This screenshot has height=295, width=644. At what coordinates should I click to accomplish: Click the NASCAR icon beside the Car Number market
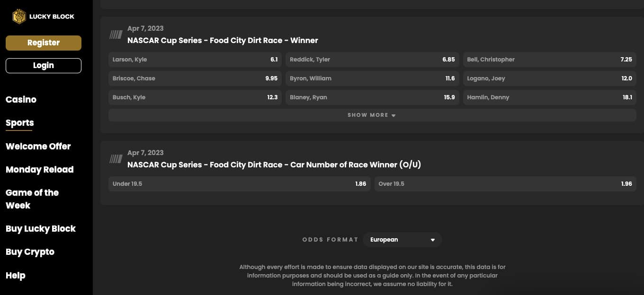click(116, 159)
